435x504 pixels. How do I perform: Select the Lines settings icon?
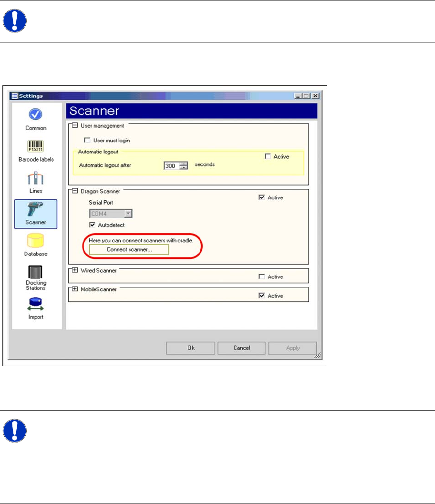(x=35, y=182)
